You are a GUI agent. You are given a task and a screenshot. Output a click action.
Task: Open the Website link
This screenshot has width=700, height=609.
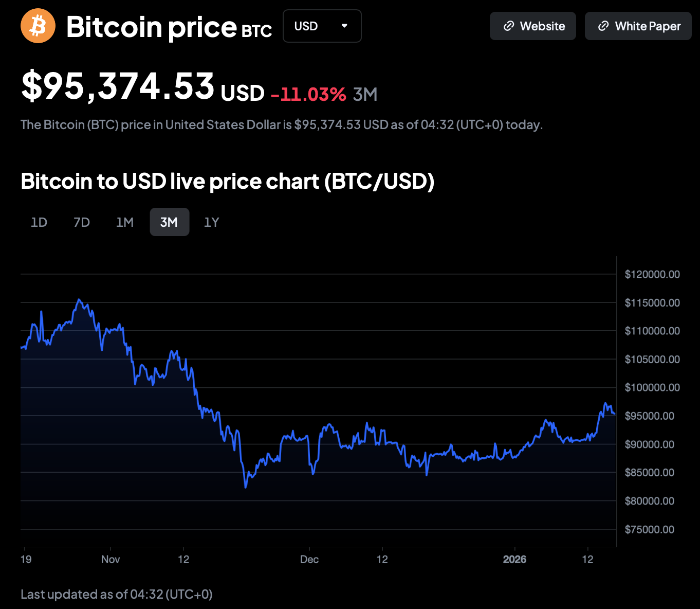pos(533,26)
